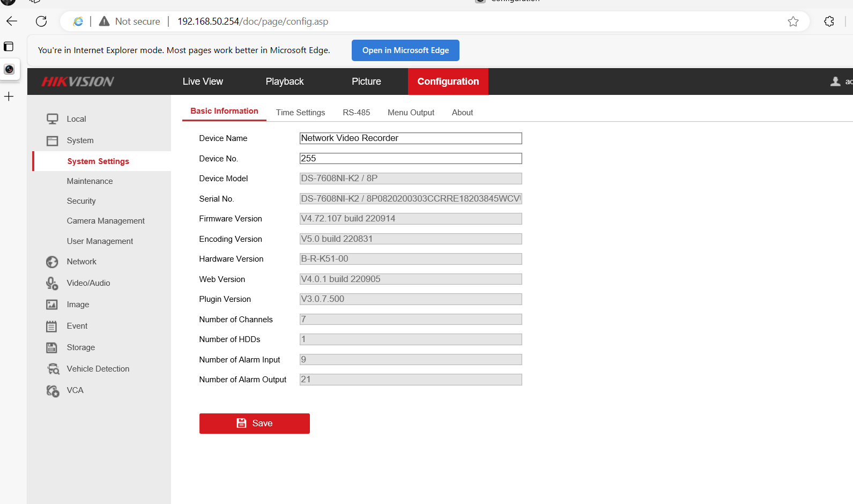
Task: Click Plugin Version V3.0.7.500 value
Action: [411, 299]
